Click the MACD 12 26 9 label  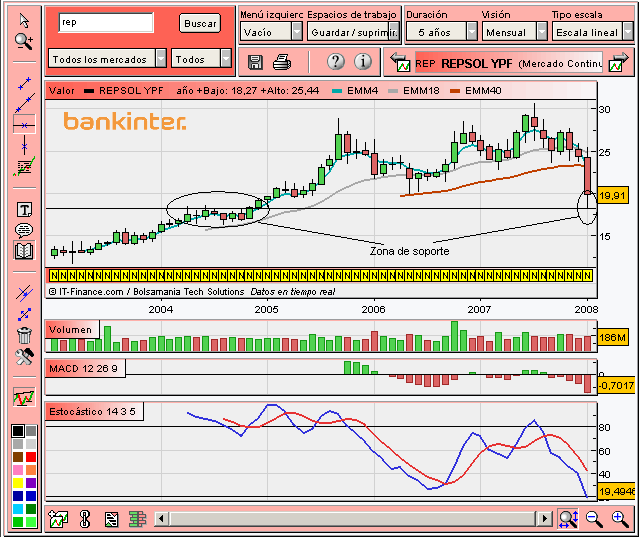[83, 369]
